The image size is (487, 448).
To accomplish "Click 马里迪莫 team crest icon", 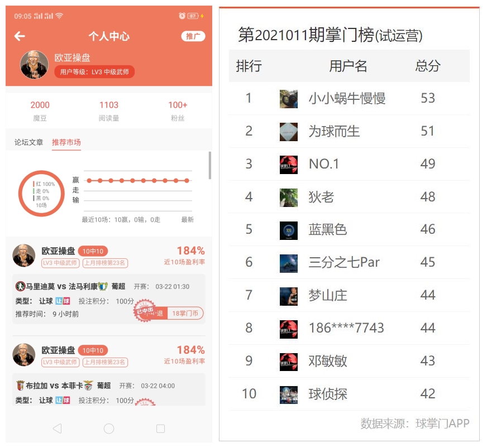I will pyautogui.click(x=20, y=286).
